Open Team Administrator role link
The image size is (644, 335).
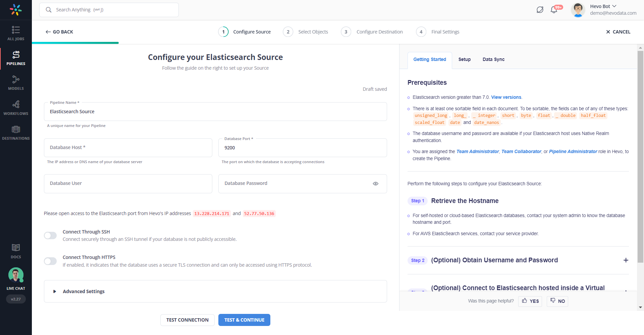478,151
